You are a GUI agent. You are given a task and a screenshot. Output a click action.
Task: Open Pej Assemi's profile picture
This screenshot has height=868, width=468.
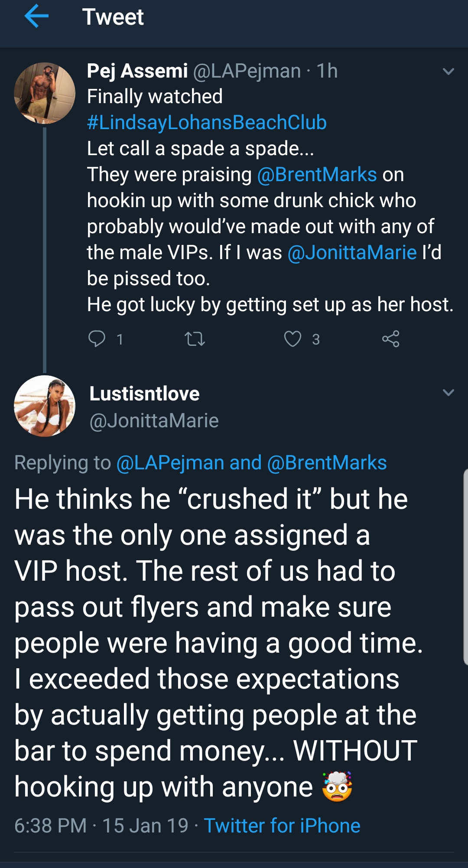(45, 93)
